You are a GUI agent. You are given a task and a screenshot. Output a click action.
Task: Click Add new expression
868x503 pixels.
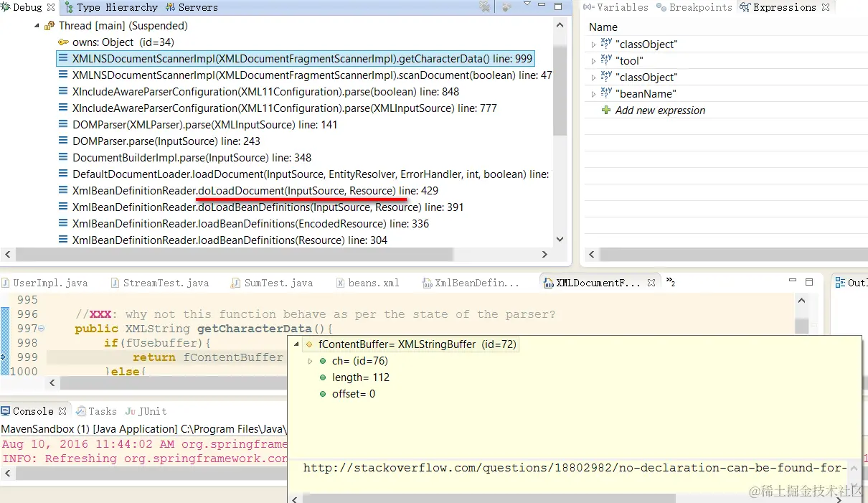(x=660, y=111)
